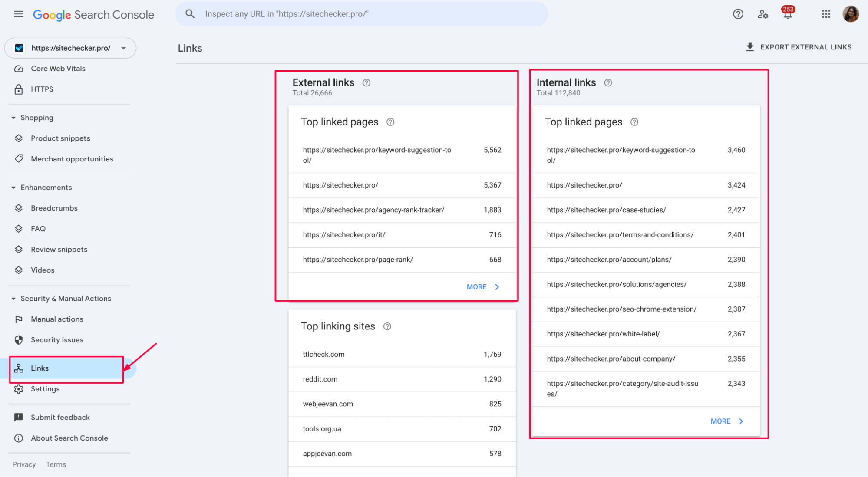Screen dimensions: 868x477
Task: Click the export download icon
Action: click(x=750, y=47)
